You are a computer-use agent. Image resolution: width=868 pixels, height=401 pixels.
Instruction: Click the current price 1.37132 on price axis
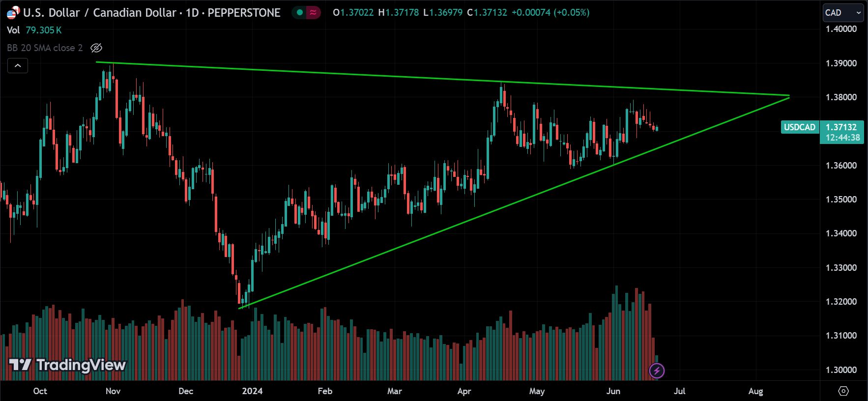coord(841,127)
